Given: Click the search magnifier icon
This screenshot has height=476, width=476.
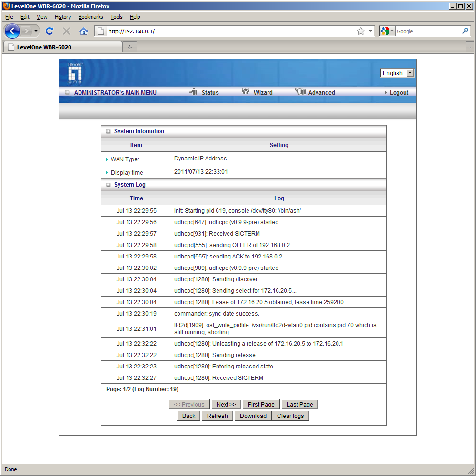Looking at the screenshot, I should click(x=465, y=31).
